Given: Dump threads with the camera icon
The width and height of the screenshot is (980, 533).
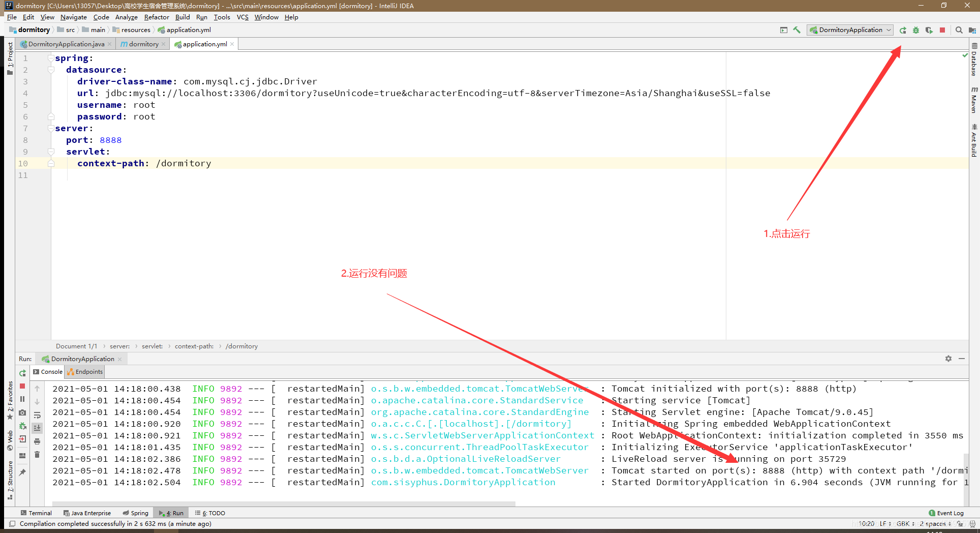Looking at the screenshot, I should (22, 412).
